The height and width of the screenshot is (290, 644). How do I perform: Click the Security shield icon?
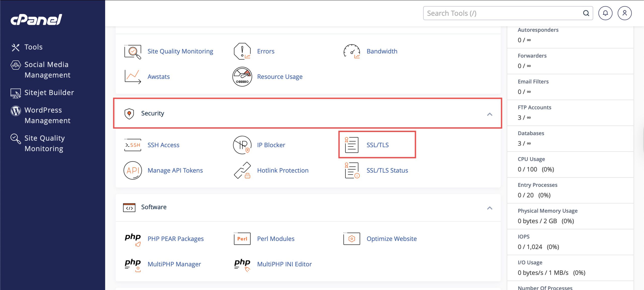coord(129,114)
